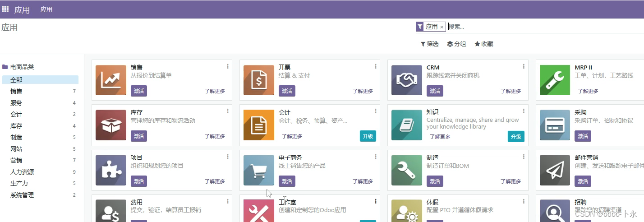The width and height of the screenshot is (644, 222).
Task: Select the 会计 category in sidebar
Action: tap(40, 114)
